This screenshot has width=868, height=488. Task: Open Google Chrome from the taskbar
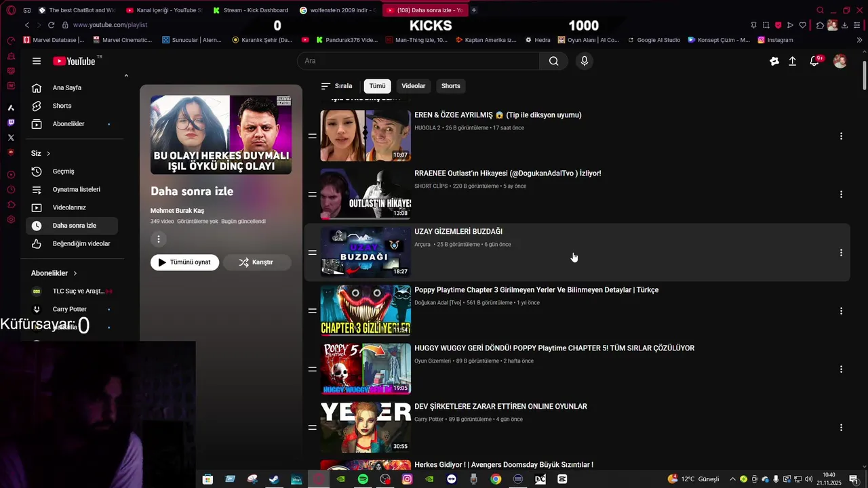[x=496, y=479]
